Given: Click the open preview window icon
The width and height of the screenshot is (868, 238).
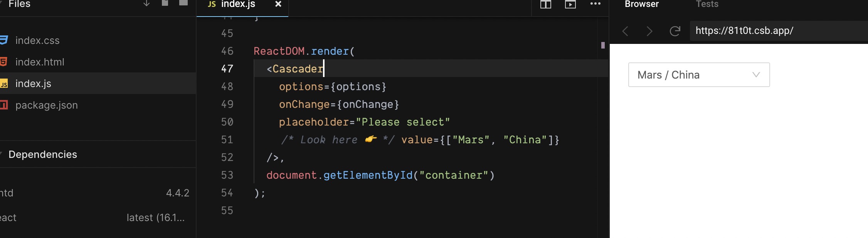Looking at the screenshot, I should [x=570, y=5].
